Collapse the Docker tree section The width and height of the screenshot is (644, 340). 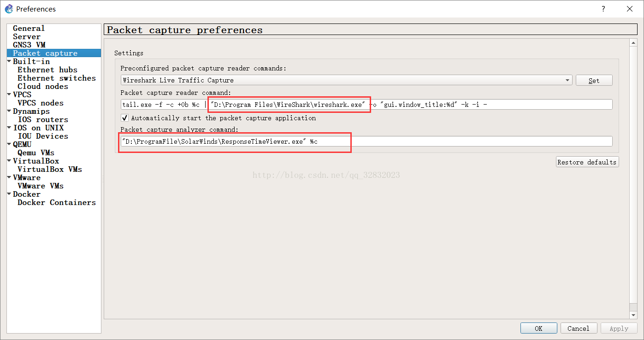coord(9,194)
